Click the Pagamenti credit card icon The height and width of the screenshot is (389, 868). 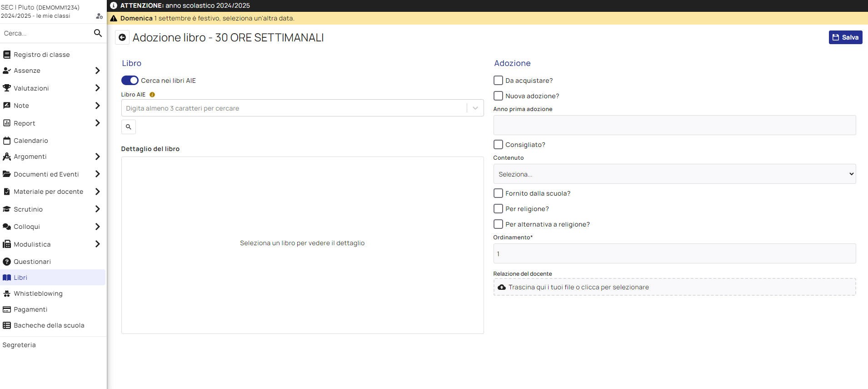click(7, 309)
